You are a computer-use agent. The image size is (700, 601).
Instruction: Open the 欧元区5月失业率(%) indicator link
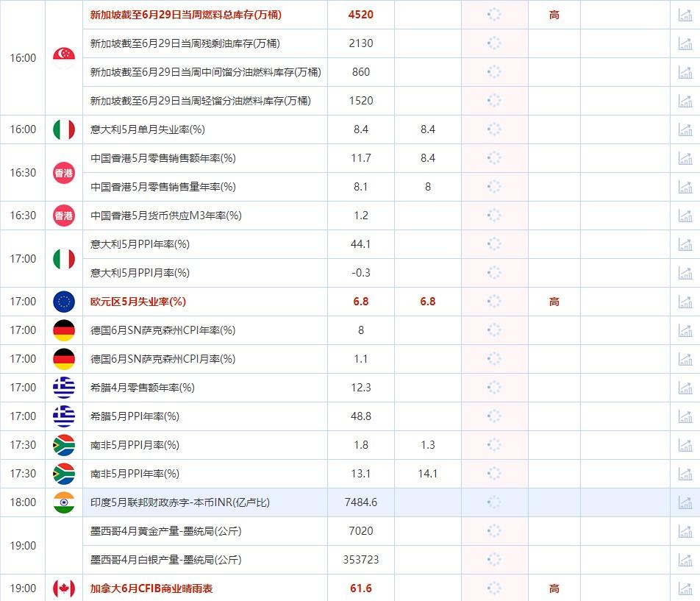(x=138, y=302)
